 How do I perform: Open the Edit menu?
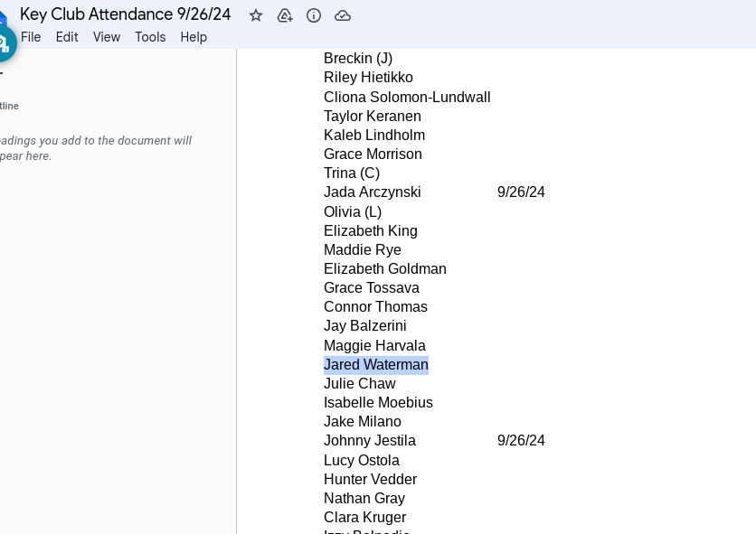[x=67, y=37]
